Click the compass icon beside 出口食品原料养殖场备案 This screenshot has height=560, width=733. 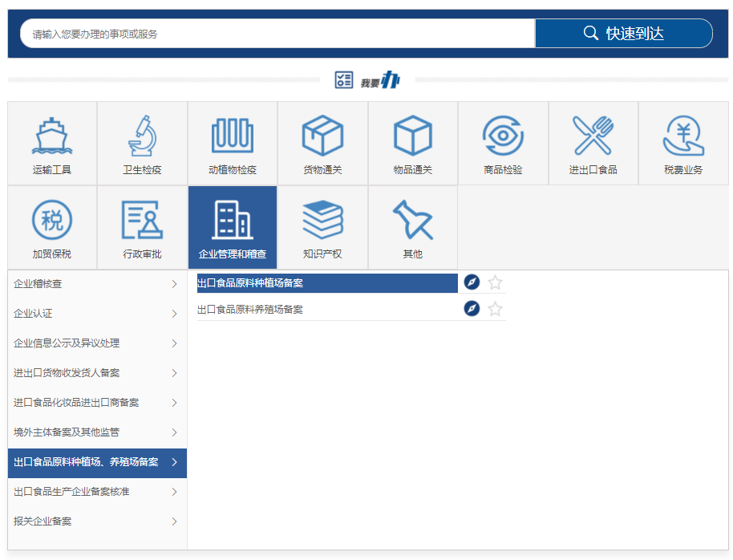[x=472, y=309]
